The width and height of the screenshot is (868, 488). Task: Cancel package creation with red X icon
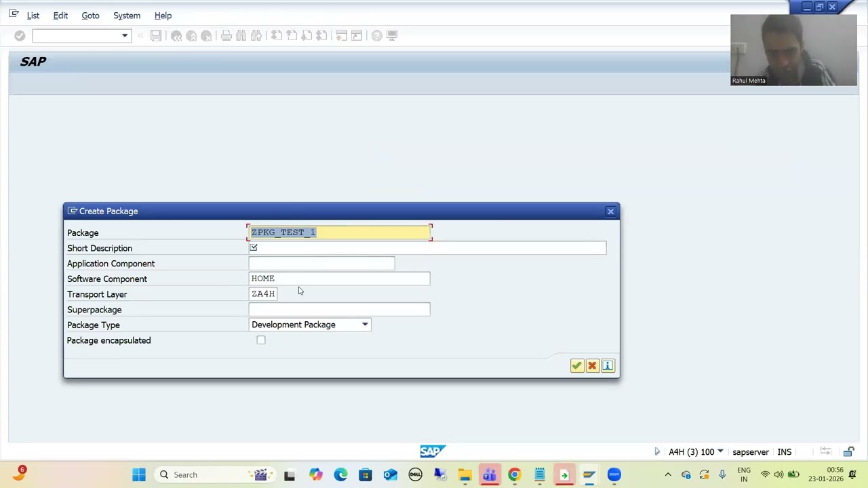(x=592, y=366)
